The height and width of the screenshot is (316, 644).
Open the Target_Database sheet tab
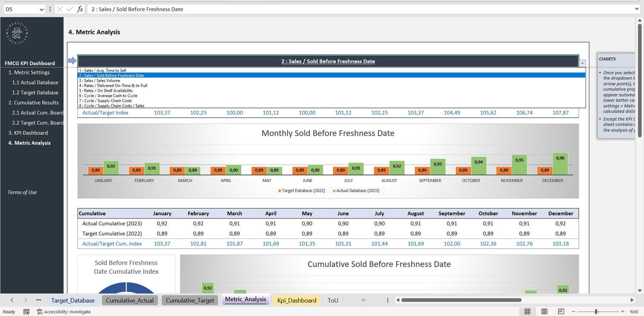pos(73,300)
